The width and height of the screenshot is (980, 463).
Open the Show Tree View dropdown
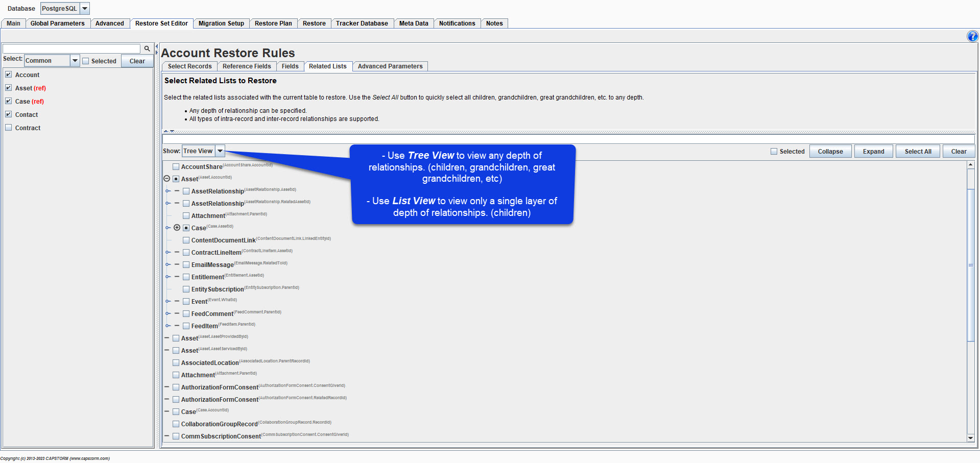tap(220, 151)
